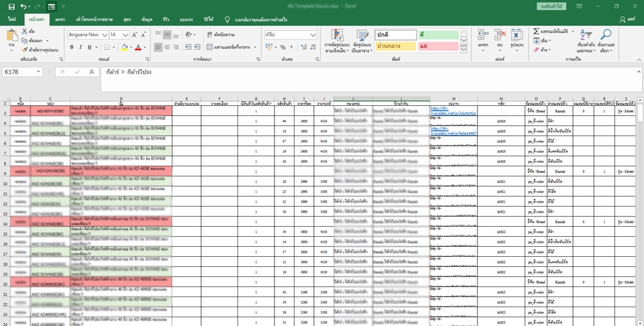Toggle left text alignment

click(x=158, y=47)
